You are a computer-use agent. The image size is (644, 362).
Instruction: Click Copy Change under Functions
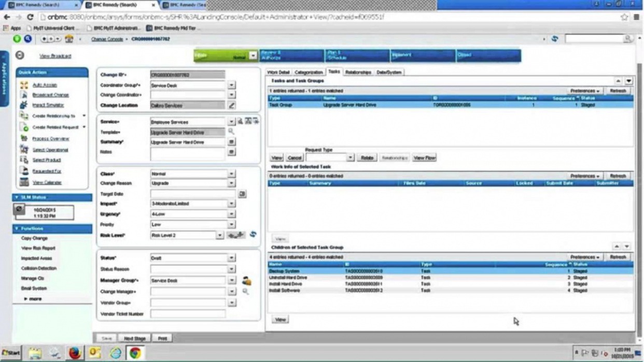click(34, 238)
